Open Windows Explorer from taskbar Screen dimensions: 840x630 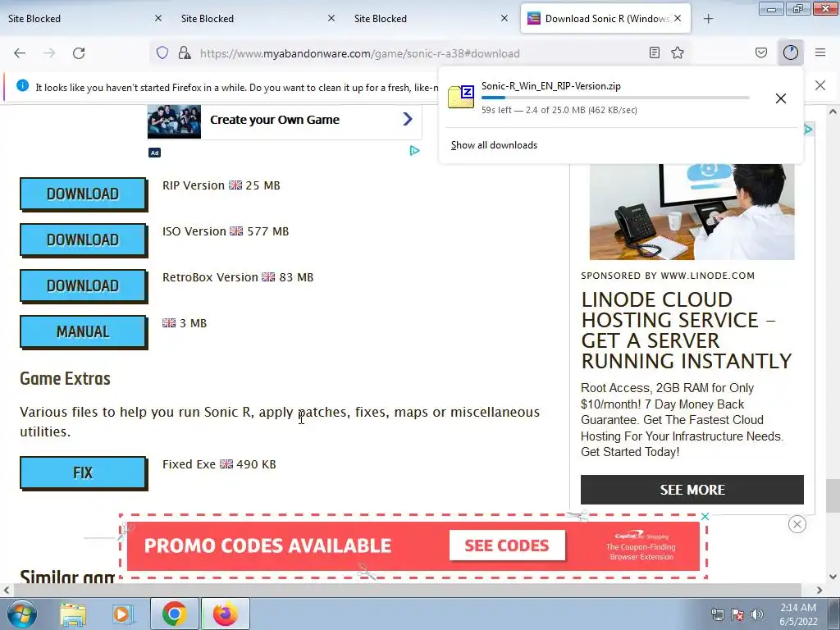click(73, 614)
